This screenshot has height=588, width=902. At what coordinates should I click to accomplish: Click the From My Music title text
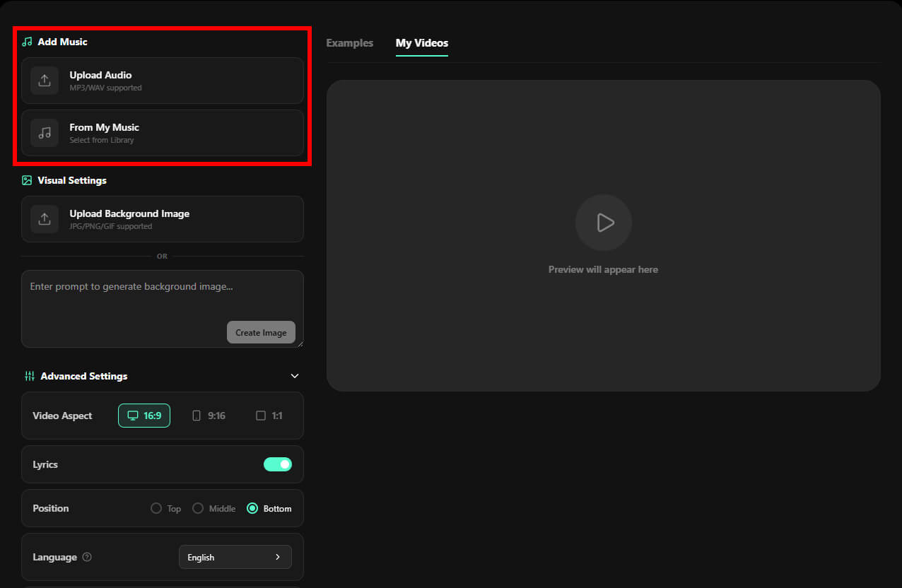click(104, 127)
